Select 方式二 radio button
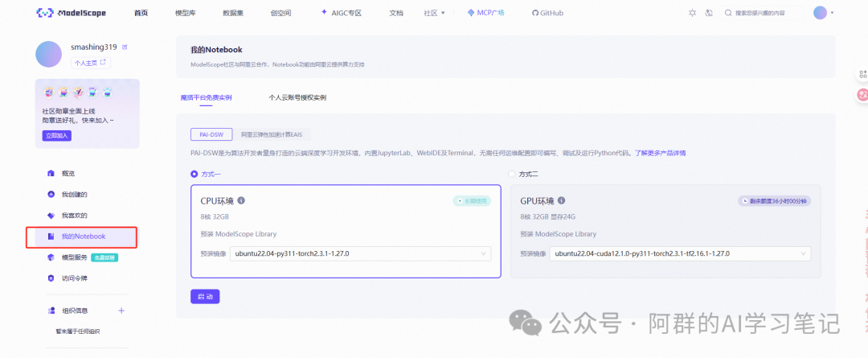This screenshot has width=868, height=358. point(511,174)
